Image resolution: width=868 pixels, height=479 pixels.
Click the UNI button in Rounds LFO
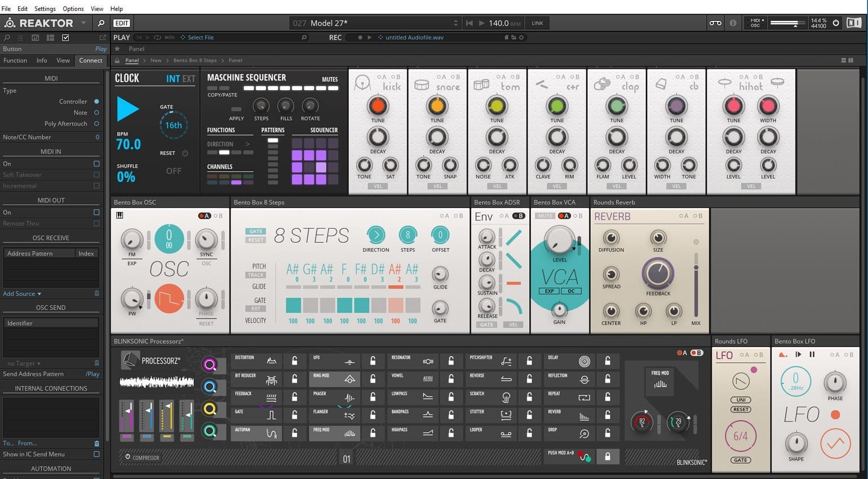[741, 400]
